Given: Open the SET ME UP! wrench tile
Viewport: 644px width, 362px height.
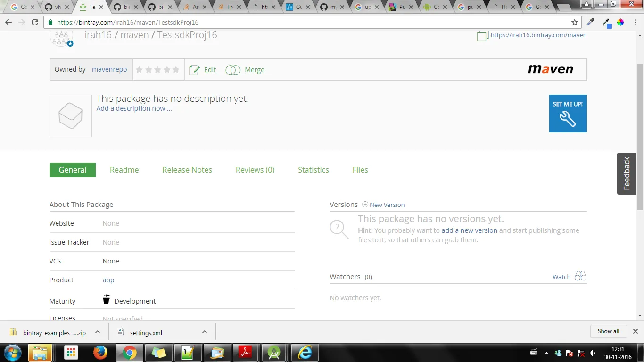Looking at the screenshot, I should pyautogui.click(x=568, y=114).
